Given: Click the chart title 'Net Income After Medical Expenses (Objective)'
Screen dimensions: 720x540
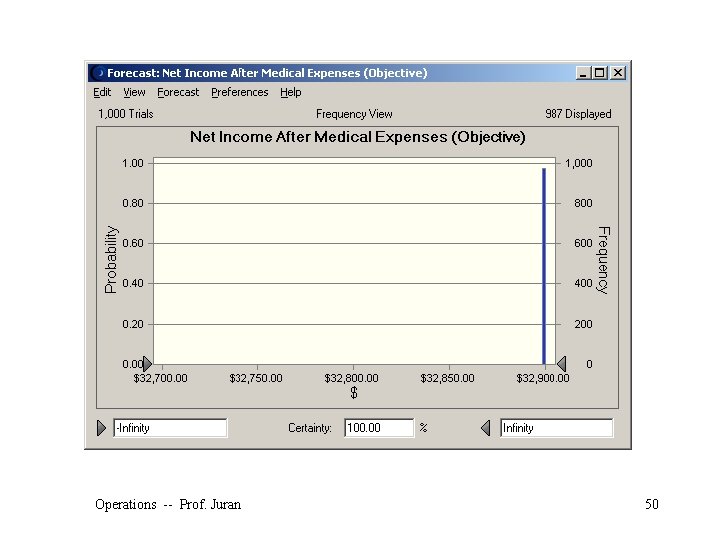Looking at the screenshot, I should point(358,137).
